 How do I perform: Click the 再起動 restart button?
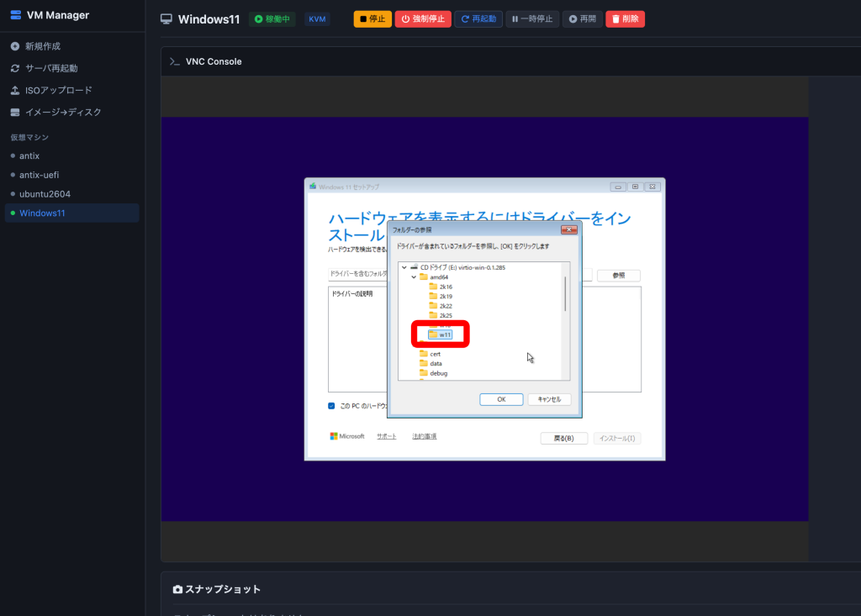tap(478, 19)
